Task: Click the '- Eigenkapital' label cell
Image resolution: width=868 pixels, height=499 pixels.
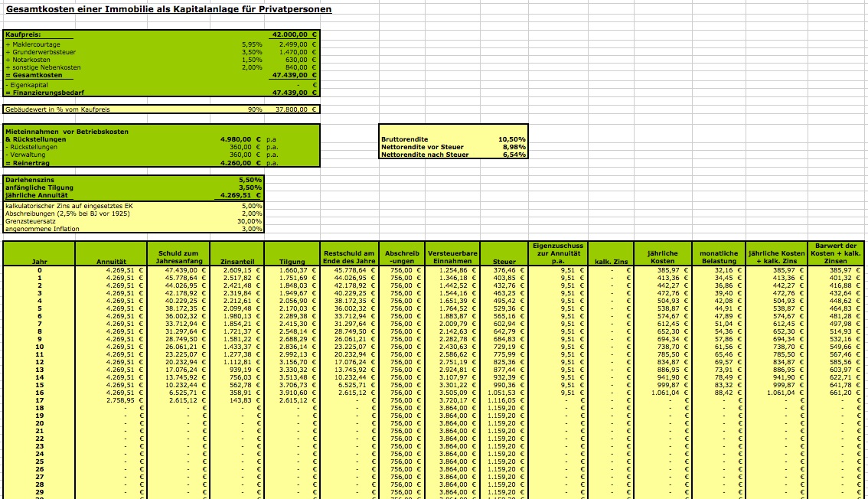Action: point(27,85)
